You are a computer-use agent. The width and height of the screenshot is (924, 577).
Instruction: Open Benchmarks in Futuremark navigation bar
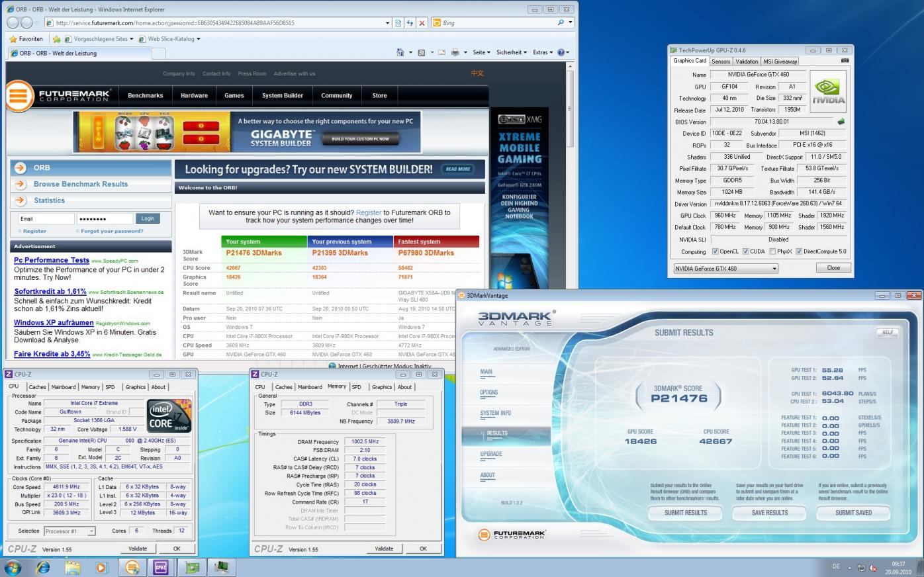click(145, 95)
